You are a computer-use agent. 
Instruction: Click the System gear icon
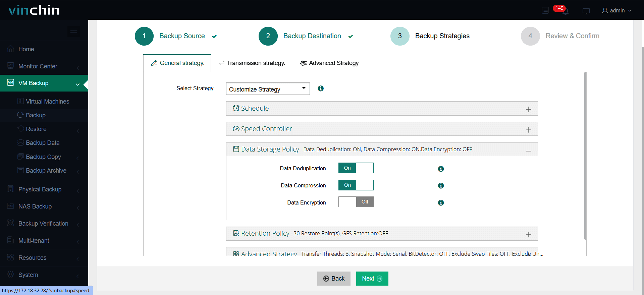point(11,275)
